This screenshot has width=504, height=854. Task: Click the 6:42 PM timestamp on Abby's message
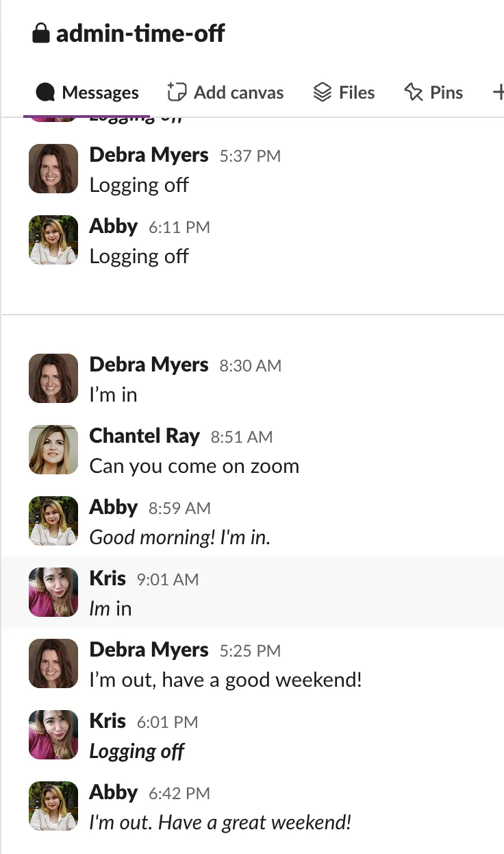(x=179, y=794)
